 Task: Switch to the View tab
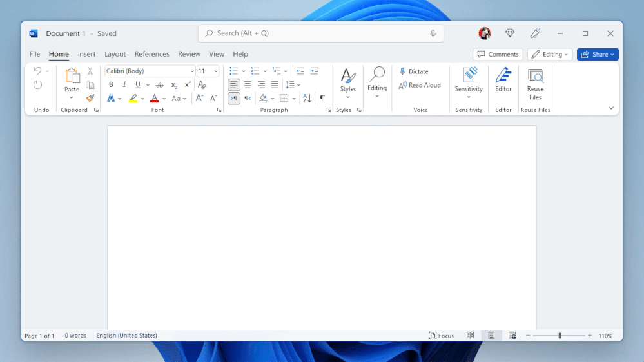tap(217, 54)
